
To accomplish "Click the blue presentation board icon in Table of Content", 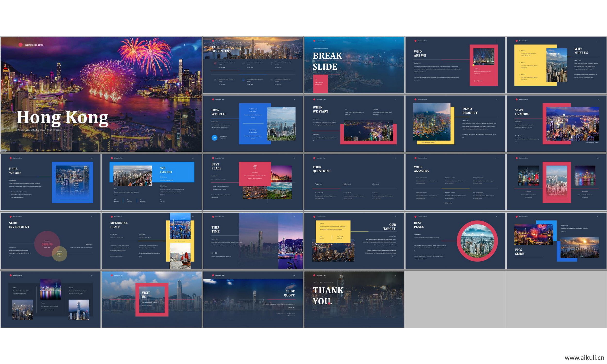I will click(243, 80).
